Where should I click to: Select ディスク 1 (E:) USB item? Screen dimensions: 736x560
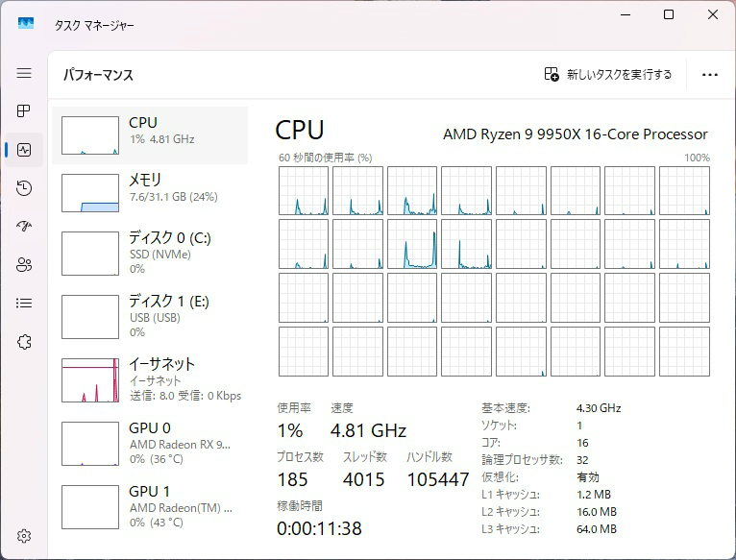pyautogui.click(x=150, y=316)
